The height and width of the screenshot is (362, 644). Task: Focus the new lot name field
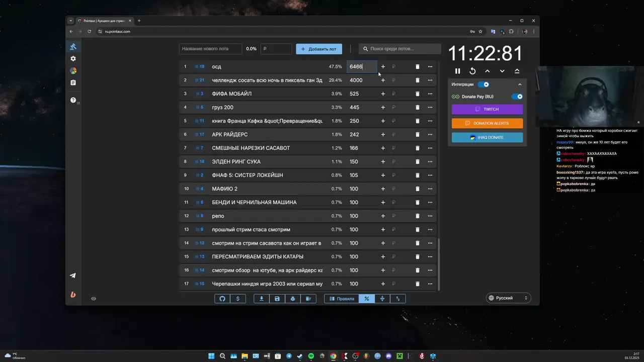point(210,49)
